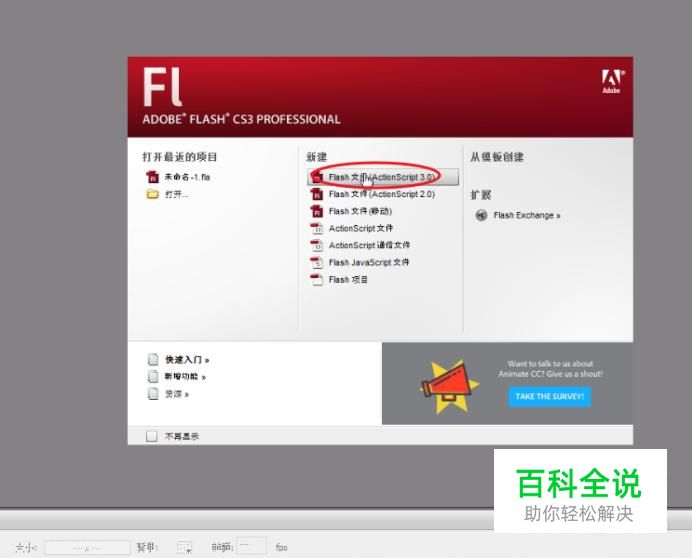Create Flash 文件 (移动)
The image size is (692, 558).
(360, 211)
